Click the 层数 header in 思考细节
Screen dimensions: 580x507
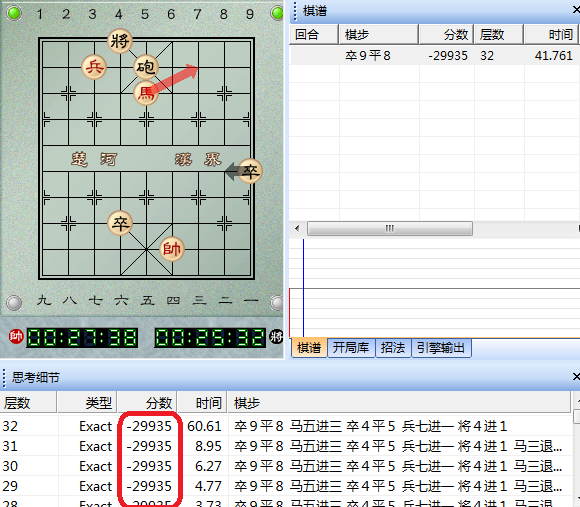coord(29,403)
